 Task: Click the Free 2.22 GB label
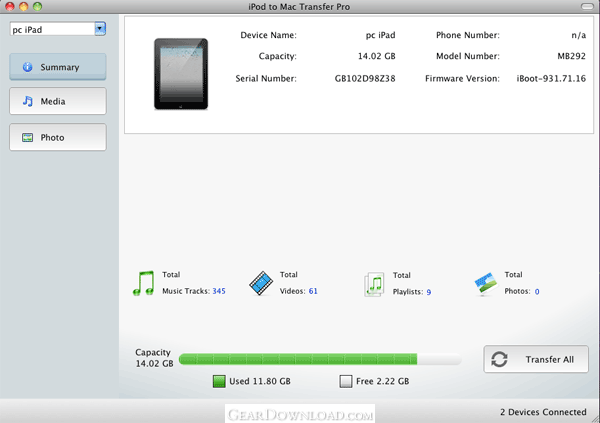(383, 381)
